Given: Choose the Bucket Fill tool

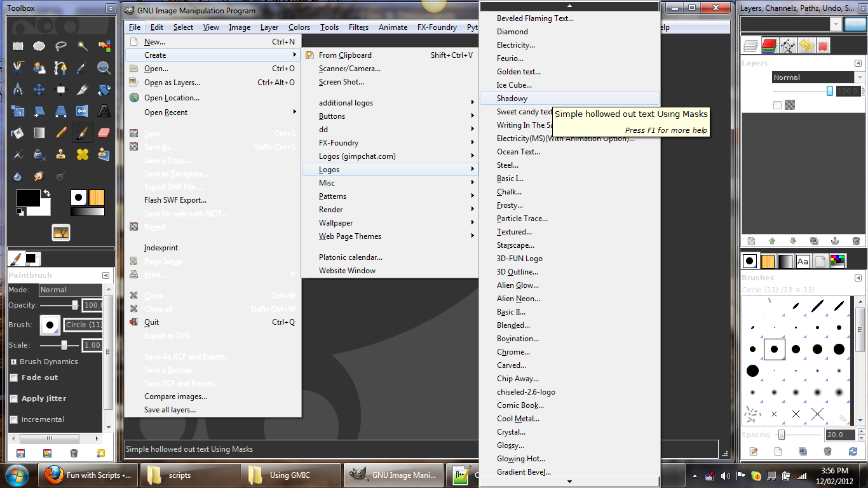Looking at the screenshot, I should coord(18,132).
